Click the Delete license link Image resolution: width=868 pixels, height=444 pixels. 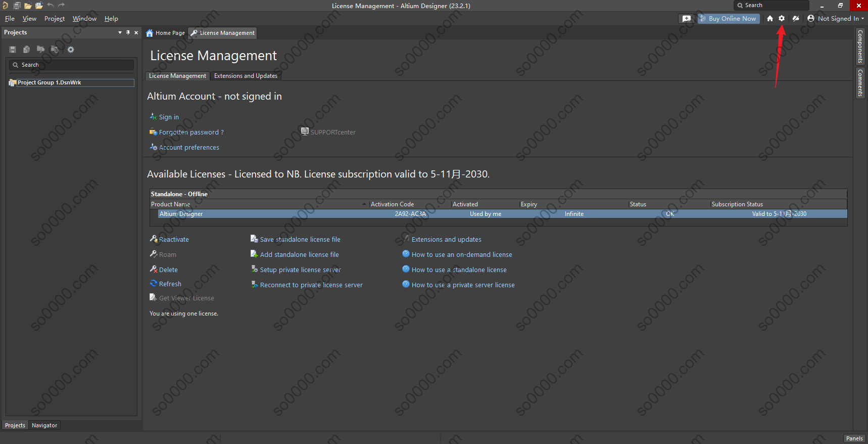pos(168,270)
